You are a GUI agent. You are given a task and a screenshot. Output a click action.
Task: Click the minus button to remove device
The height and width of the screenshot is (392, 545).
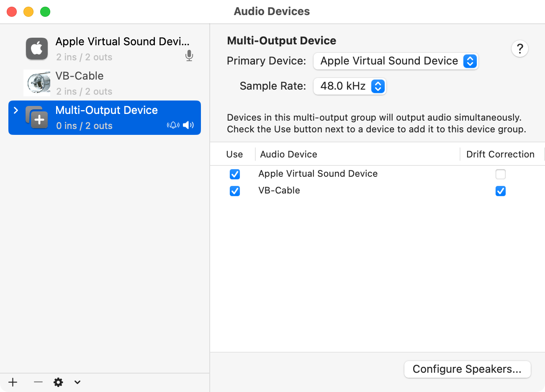point(38,382)
